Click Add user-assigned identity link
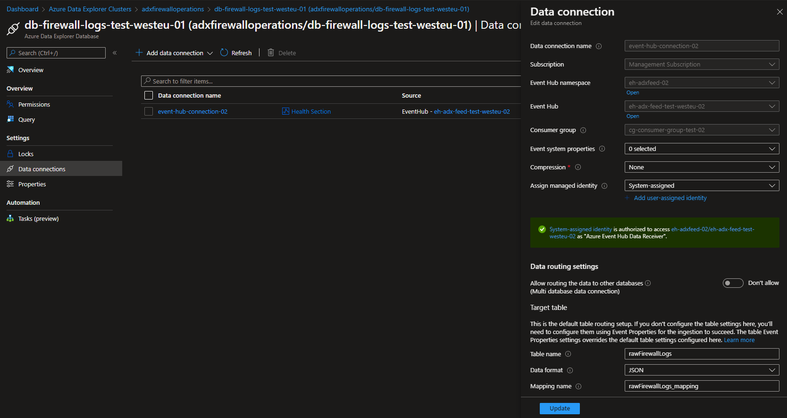 [x=670, y=198]
